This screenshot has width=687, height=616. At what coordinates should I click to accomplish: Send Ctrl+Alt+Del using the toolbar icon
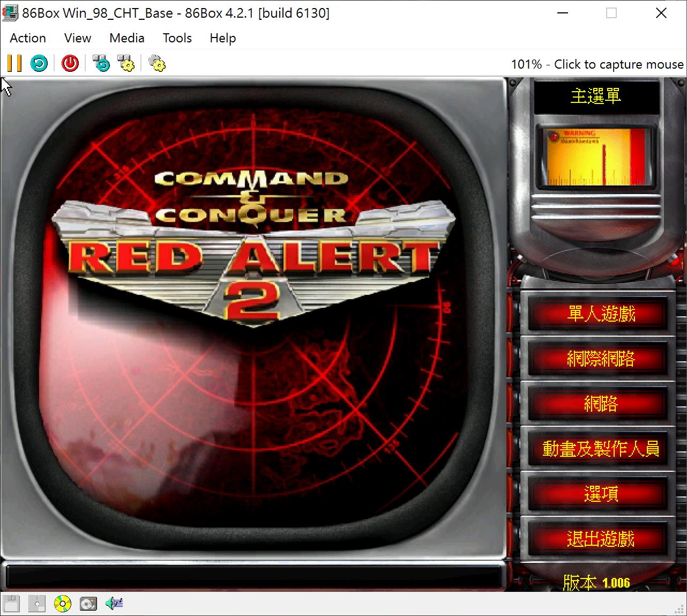point(101,63)
